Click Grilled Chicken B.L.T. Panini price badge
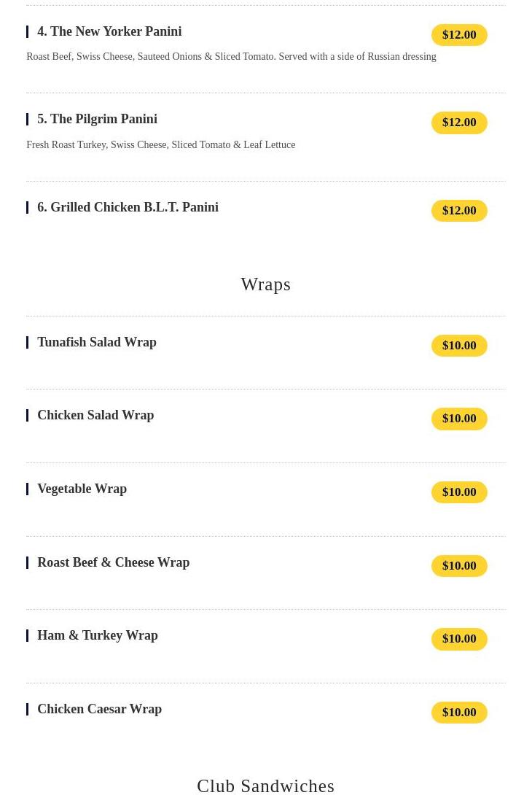 click(x=459, y=211)
